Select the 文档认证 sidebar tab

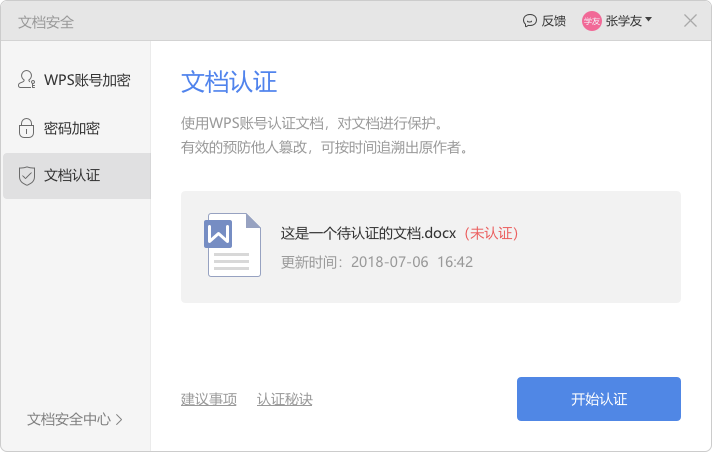pyautogui.click(x=72, y=176)
